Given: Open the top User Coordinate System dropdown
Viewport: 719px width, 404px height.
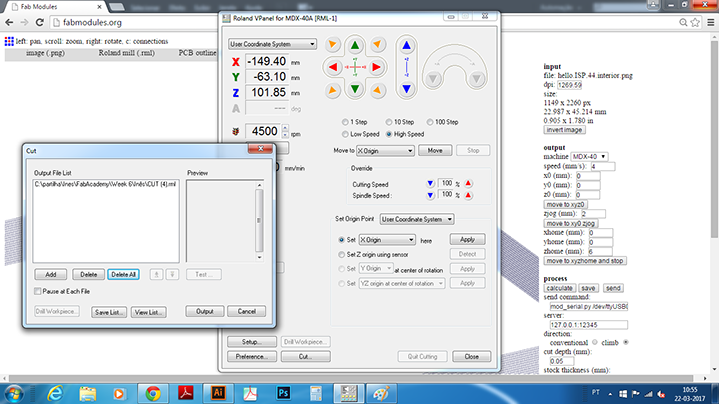Looking at the screenshot, I should coord(272,44).
